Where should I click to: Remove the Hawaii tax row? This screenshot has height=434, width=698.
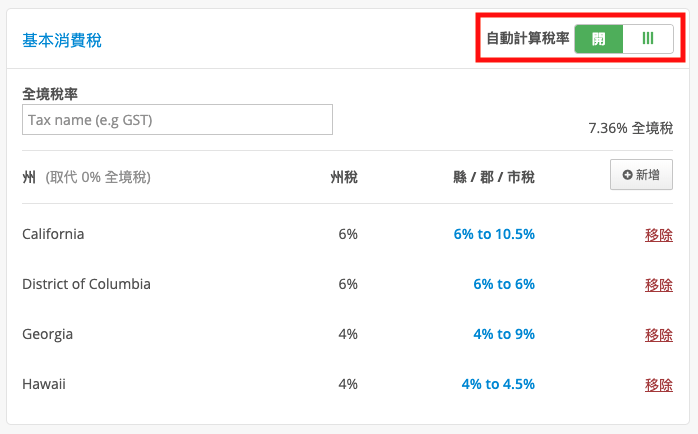pyautogui.click(x=658, y=385)
